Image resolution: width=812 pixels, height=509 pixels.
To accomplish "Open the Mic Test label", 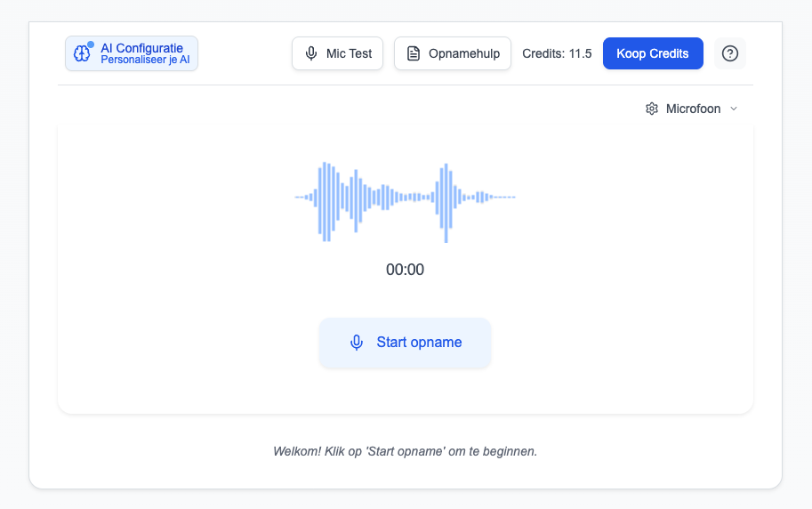I will click(x=349, y=53).
